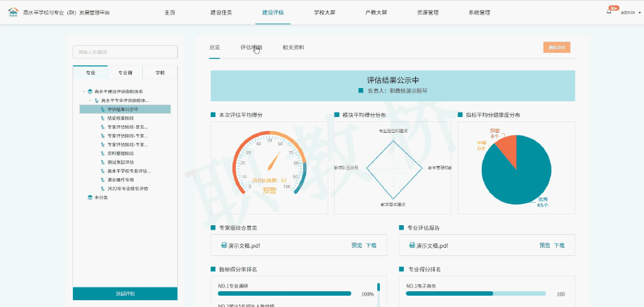
Task: Select 专家评估阶段-意见... tree item
Action: pyautogui.click(x=127, y=127)
